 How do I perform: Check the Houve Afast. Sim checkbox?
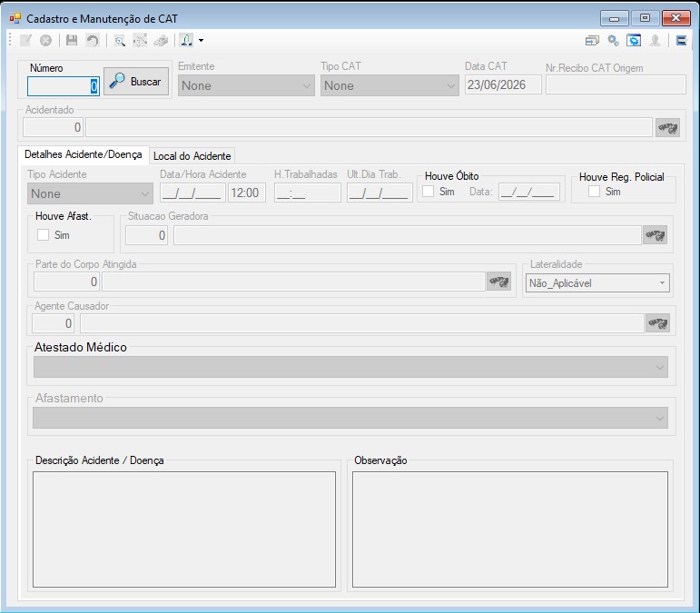(x=43, y=235)
